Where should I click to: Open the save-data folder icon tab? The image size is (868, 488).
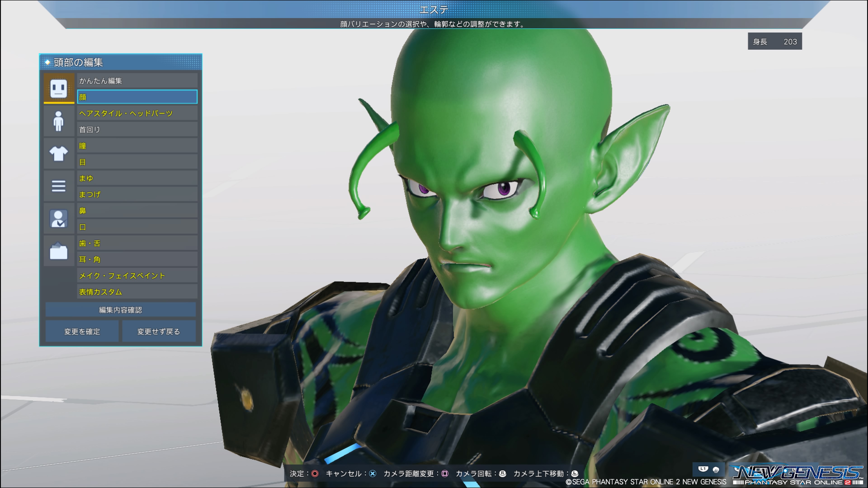59,251
